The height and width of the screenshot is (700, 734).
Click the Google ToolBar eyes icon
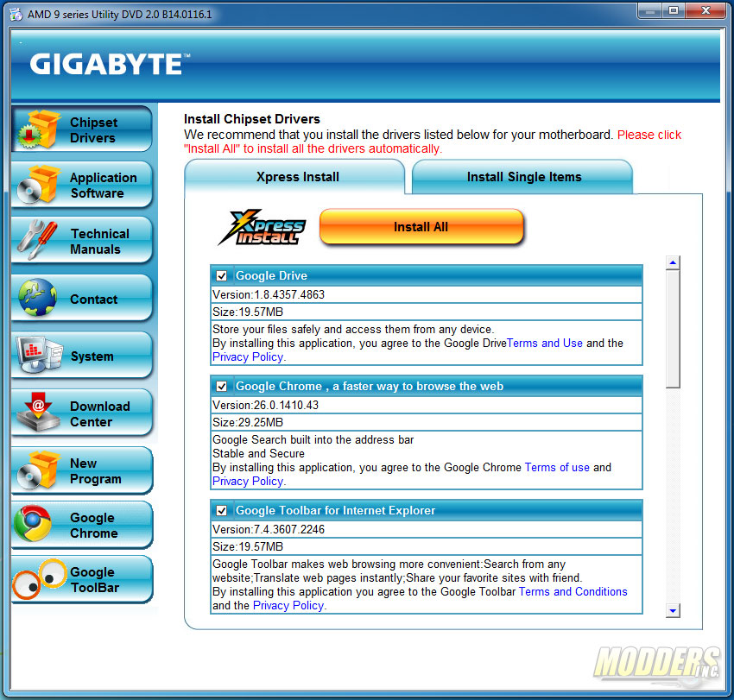tap(40, 579)
